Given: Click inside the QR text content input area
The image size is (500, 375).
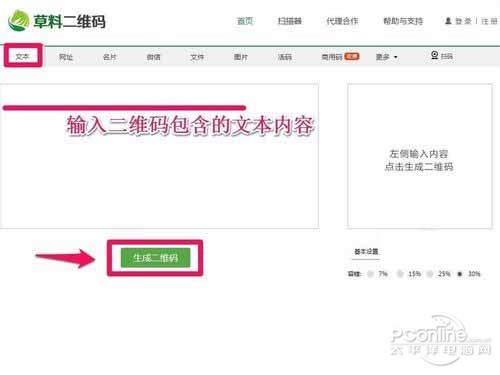Looking at the screenshot, I should (159, 156).
